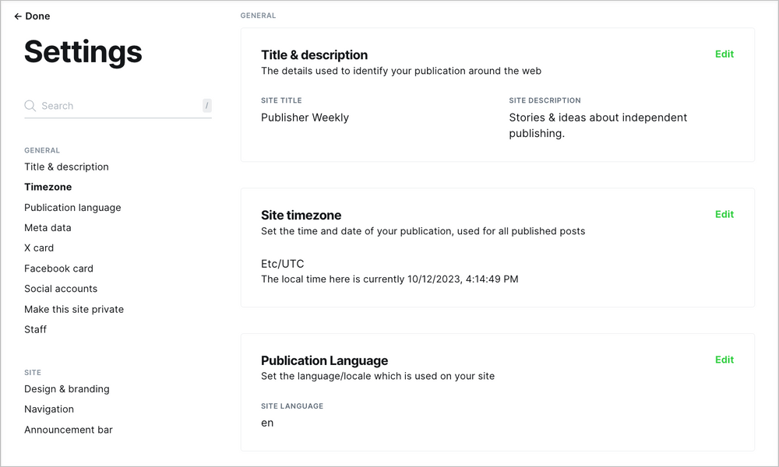Screen dimensions: 779x467
Task: Open Social accounts settings
Action: coord(61,289)
